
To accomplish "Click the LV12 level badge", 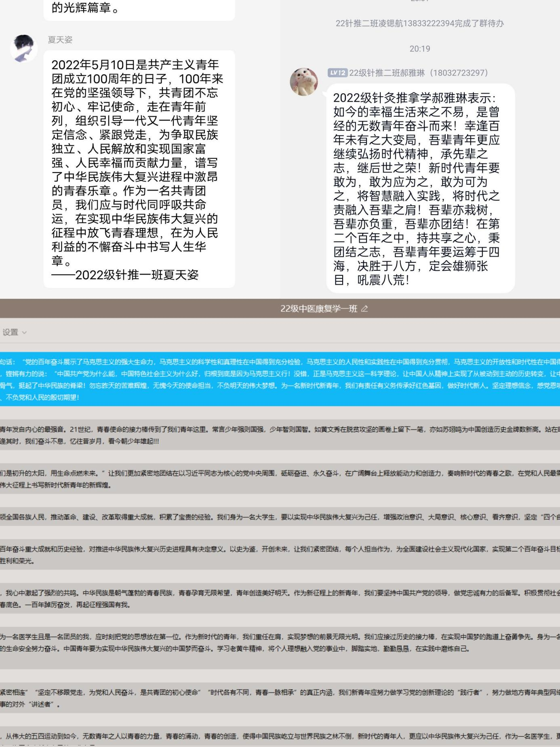I will coord(337,73).
